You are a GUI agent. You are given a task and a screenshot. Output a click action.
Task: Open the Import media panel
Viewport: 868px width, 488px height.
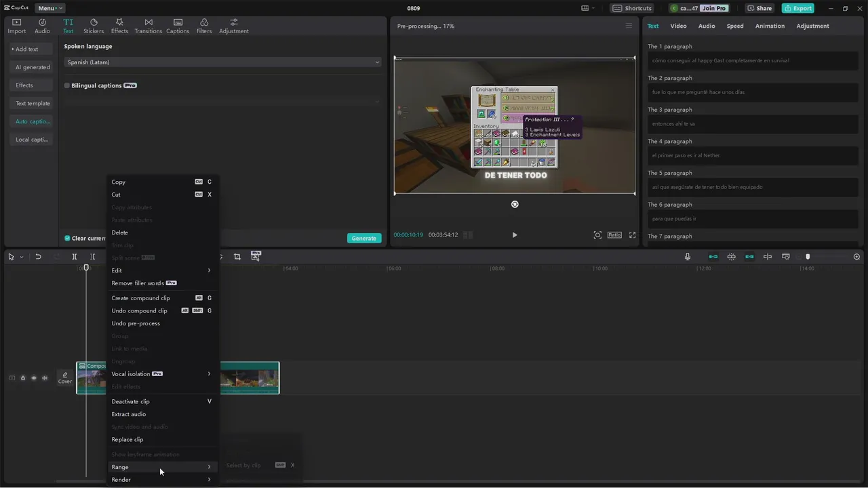[x=17, y=26]
